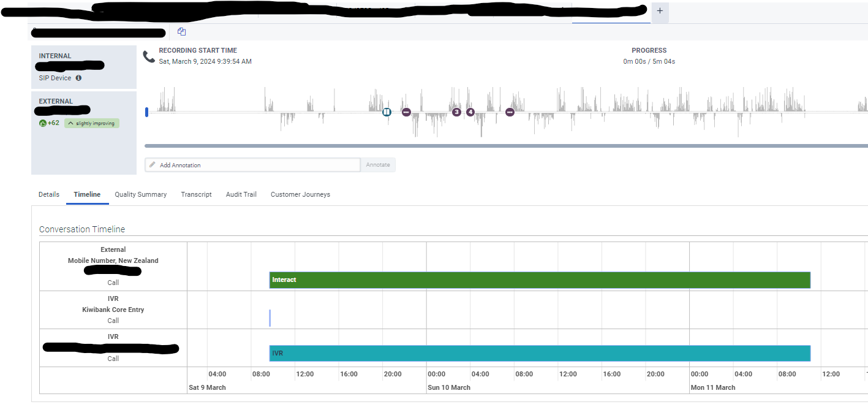The image size is (868, 407).
Task: Select sentiment marker numbered 4 on waveform
Action: point(470,112)
